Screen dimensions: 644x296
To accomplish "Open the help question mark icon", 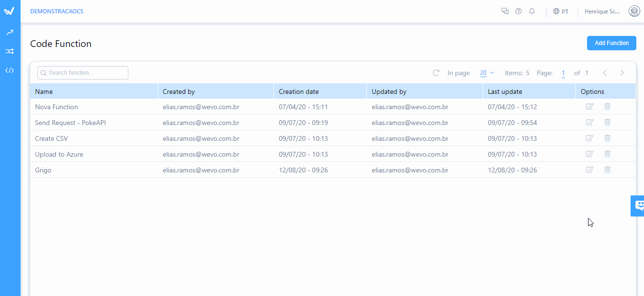I will coord(518,11).
